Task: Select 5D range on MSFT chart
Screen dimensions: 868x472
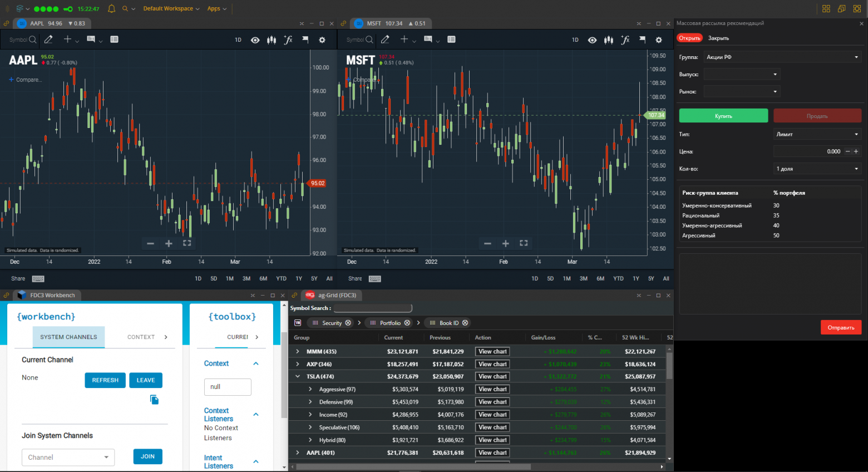Action: pos(550,279)
